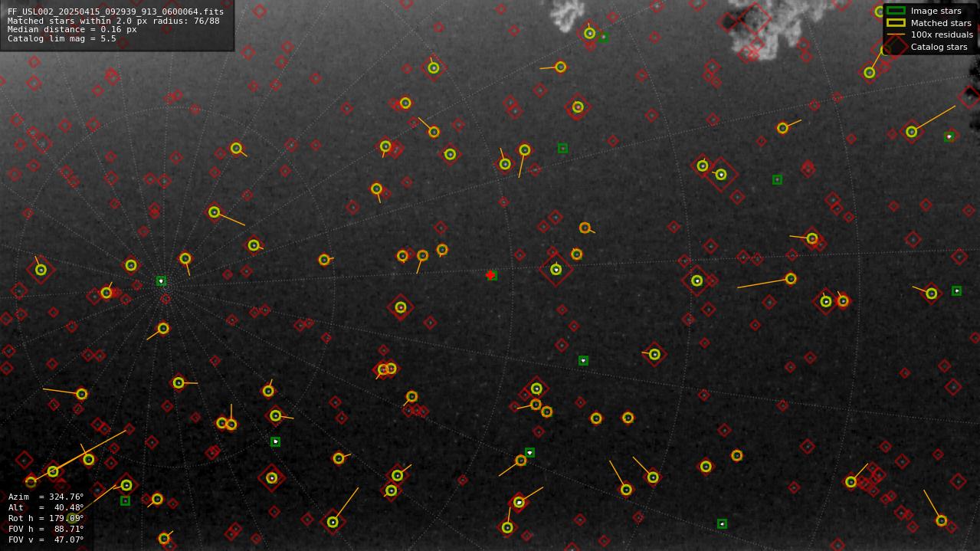Screen dimensions: 980x551
Task: Click the 'Matched stars' legend label
Action: point(941,23)
